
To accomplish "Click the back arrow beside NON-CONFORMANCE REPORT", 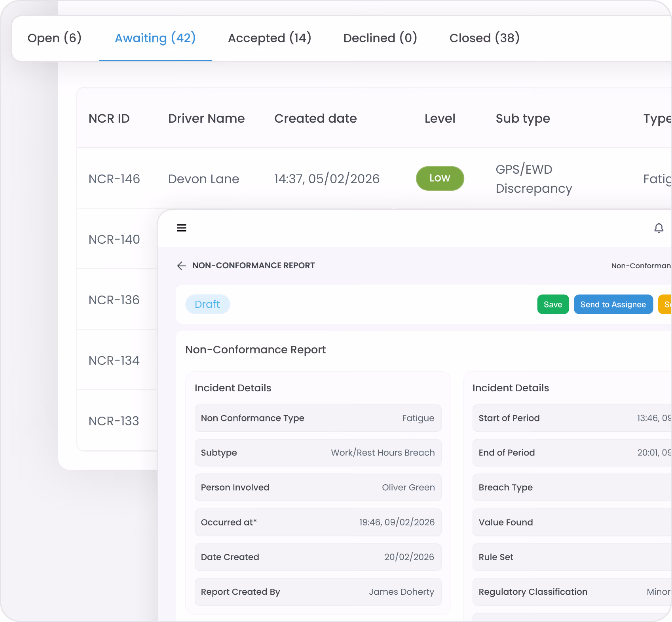I will [182, 265].
